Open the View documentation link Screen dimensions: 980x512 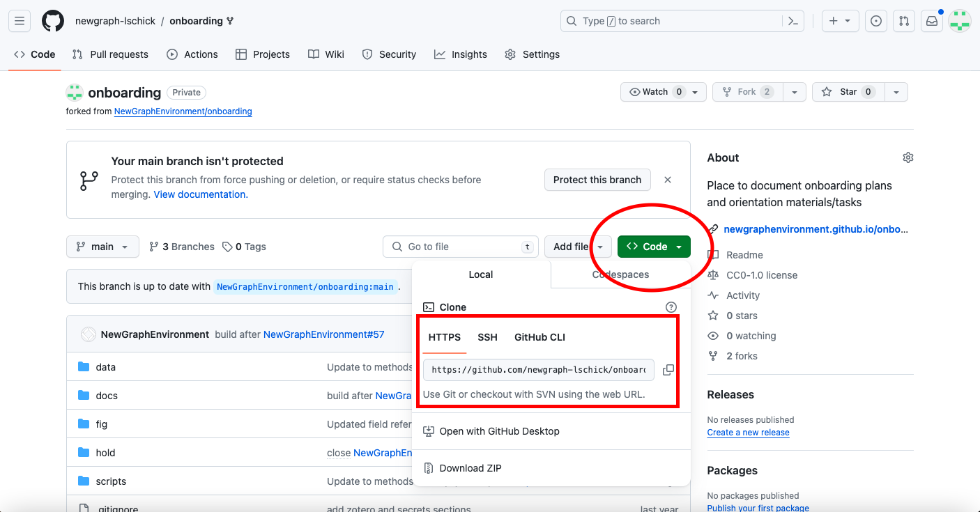200,195
